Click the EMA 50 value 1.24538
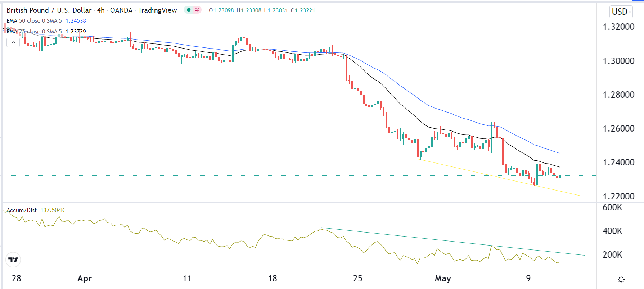 [76, 21]
